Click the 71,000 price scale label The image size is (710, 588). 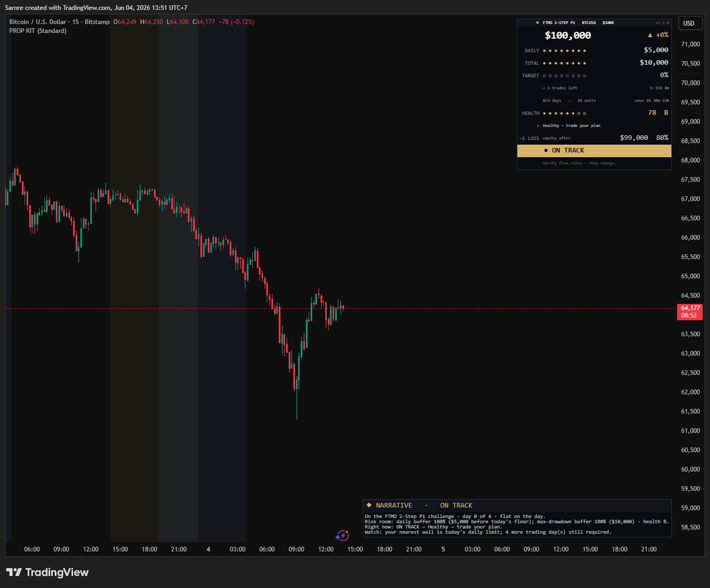[690, 44]
